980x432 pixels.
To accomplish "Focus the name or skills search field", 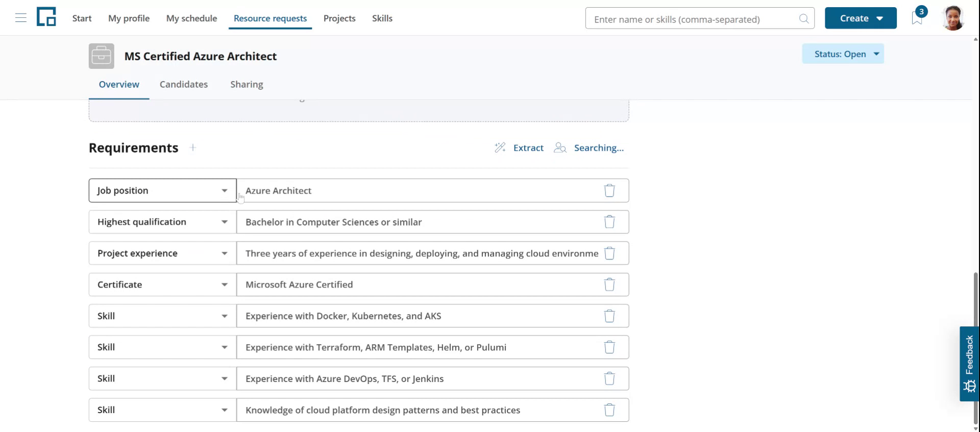I will 700,19.
